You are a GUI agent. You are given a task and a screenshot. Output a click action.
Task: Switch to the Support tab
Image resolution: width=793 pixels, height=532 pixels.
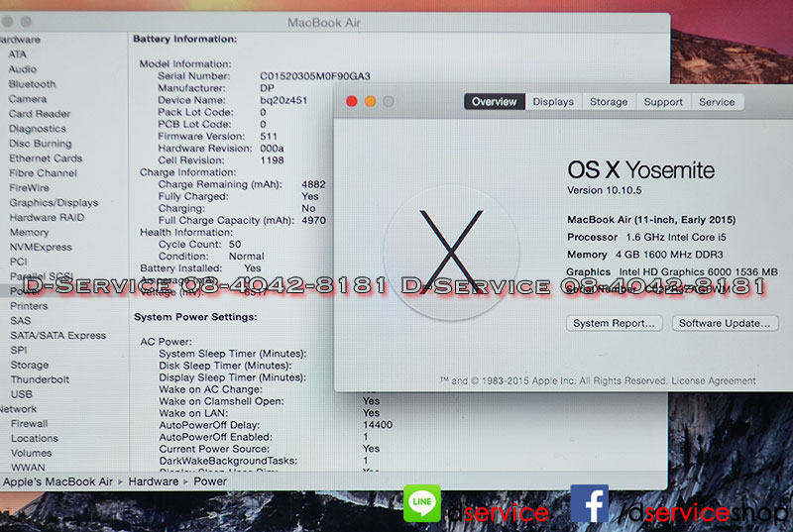click(x=663, y=102)
